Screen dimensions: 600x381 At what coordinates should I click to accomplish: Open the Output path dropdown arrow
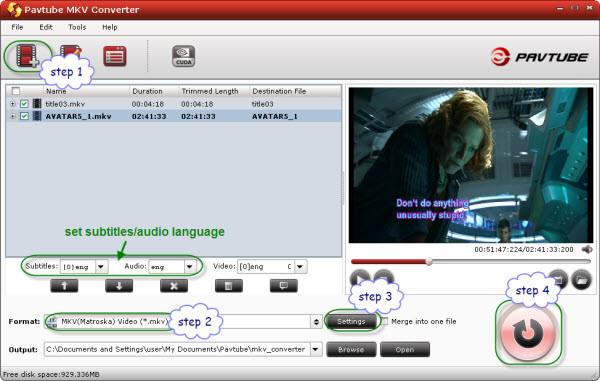tap(316, 349)
